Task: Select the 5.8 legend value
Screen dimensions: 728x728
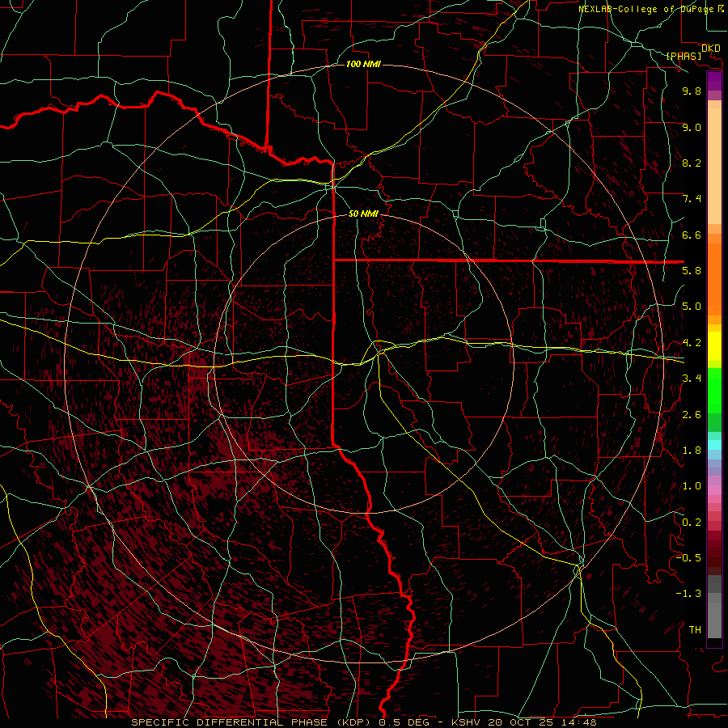Action: tap(692, 270)
